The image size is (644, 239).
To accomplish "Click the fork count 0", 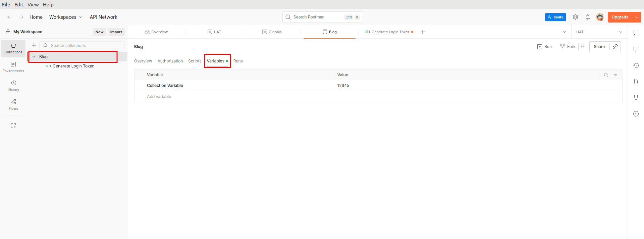I will point(582,47).
